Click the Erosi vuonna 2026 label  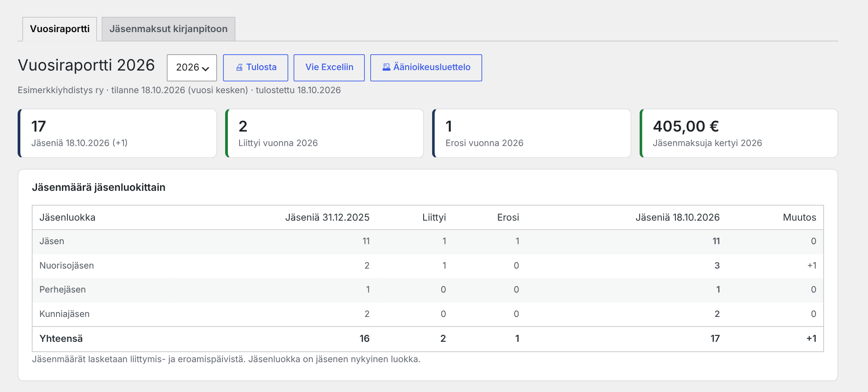[484, 143]
